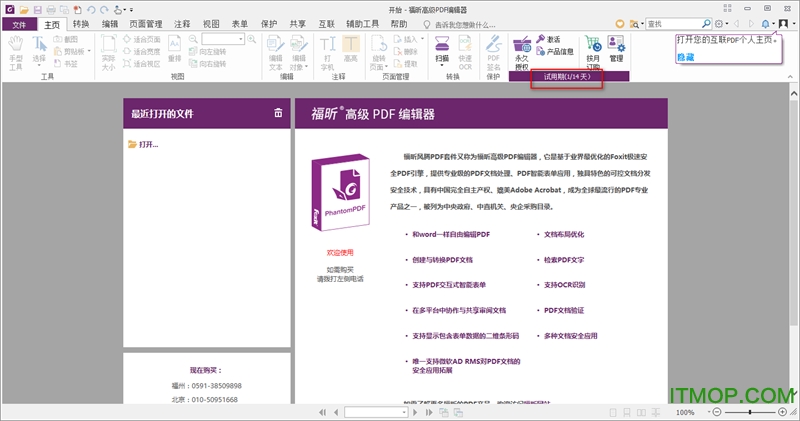Click the trial period (试用期) bar
The height and width of the screenshot is (421, 800).
pos(568,77)
